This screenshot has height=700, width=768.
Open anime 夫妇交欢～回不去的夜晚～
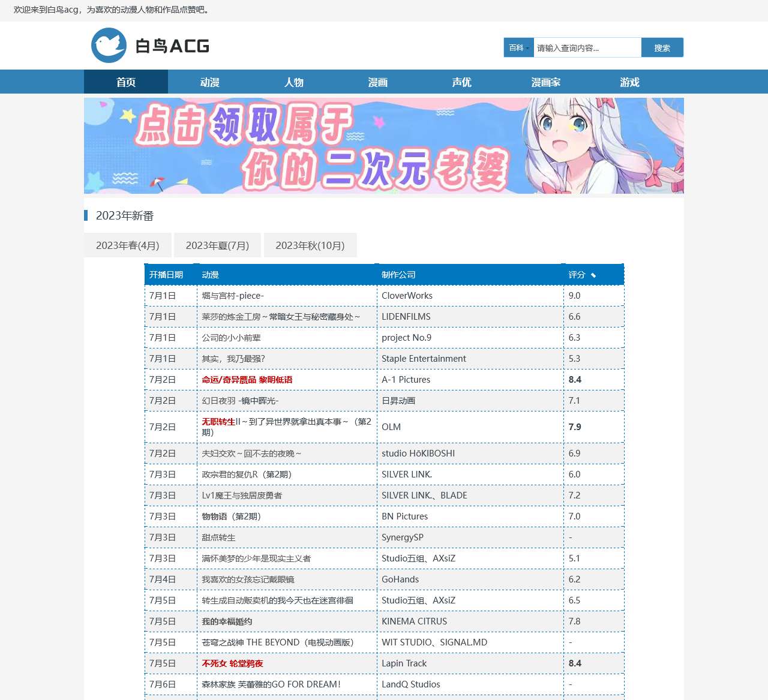pyautogui.click(x=251, y=453)
